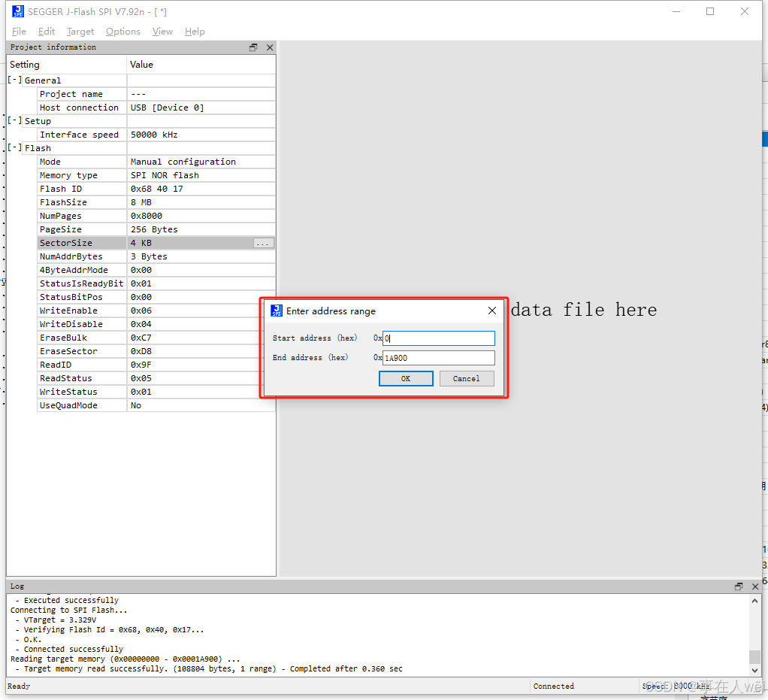768x700 pixels.
Task: Click the '50000 kHz' value cell
Action: point(201,135)
